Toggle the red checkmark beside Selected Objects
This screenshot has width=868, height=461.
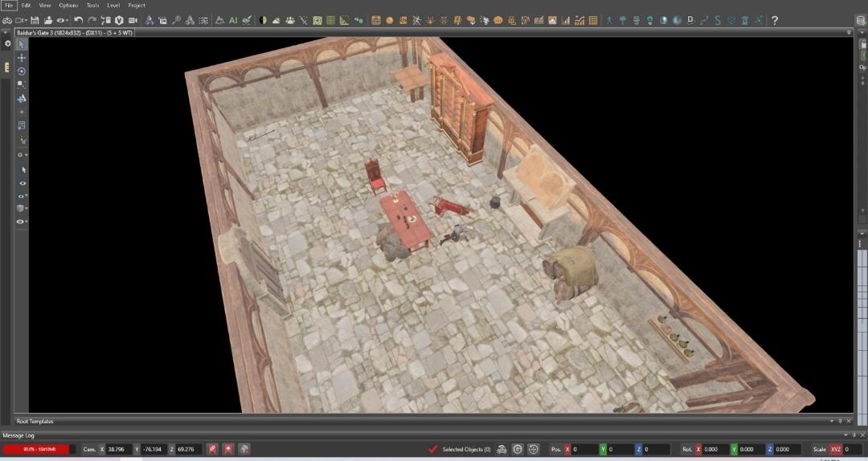pyautogui.click(x=433, y=449)
